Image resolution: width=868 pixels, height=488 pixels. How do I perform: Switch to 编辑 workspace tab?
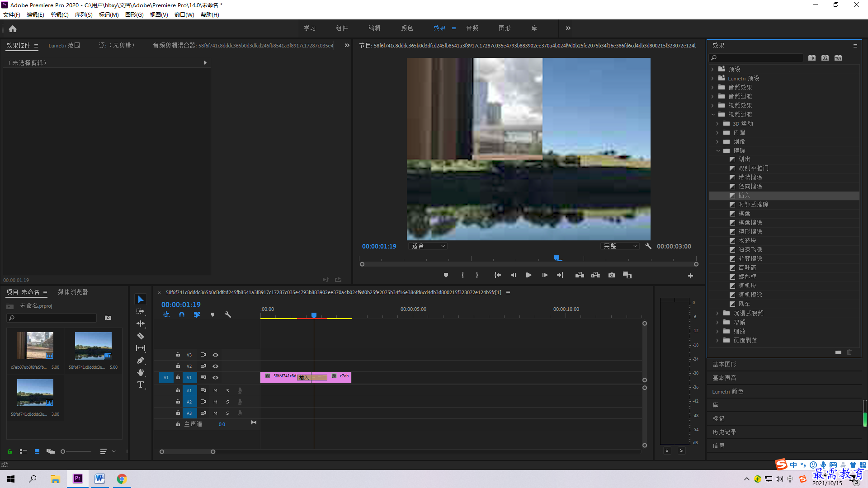(375, 28)
